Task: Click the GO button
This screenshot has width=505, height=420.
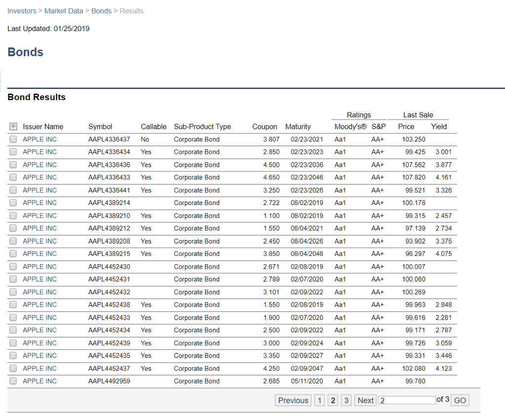Action: (x=460, y=400)
